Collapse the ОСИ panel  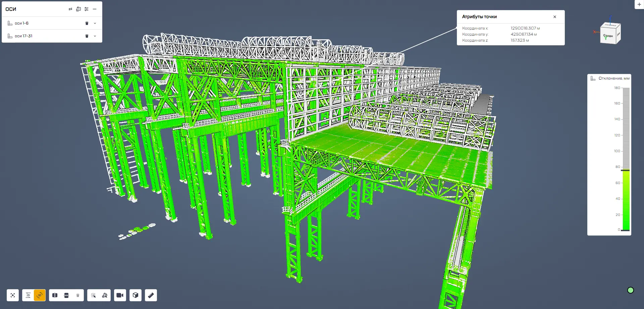pos(95,9)
